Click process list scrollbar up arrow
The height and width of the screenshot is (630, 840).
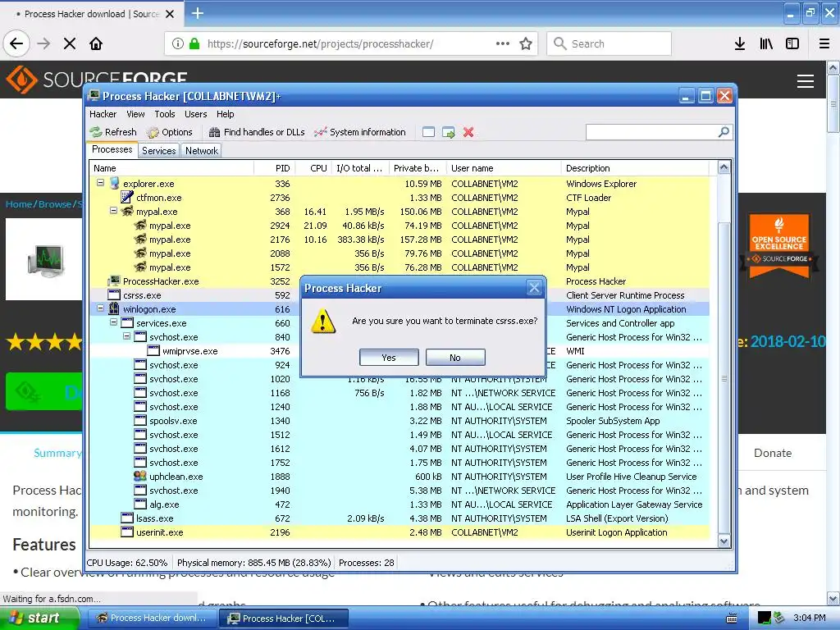tap(724, 167)
